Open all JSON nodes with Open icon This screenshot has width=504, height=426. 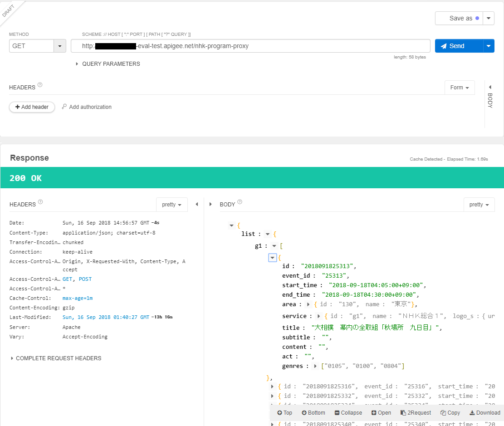click(381, 413)
